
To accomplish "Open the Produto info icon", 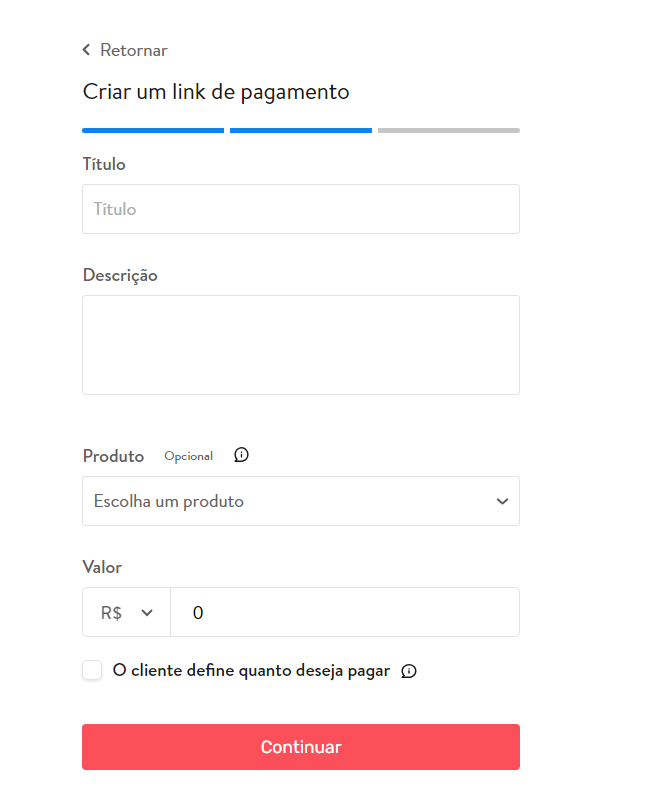I will (241, 455).
